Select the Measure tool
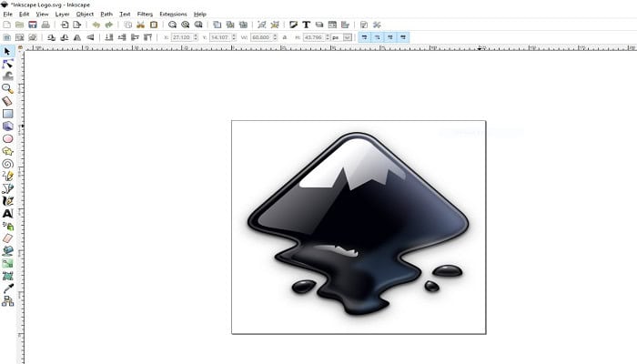Screen dimensions: 637x364 point(7,101)
